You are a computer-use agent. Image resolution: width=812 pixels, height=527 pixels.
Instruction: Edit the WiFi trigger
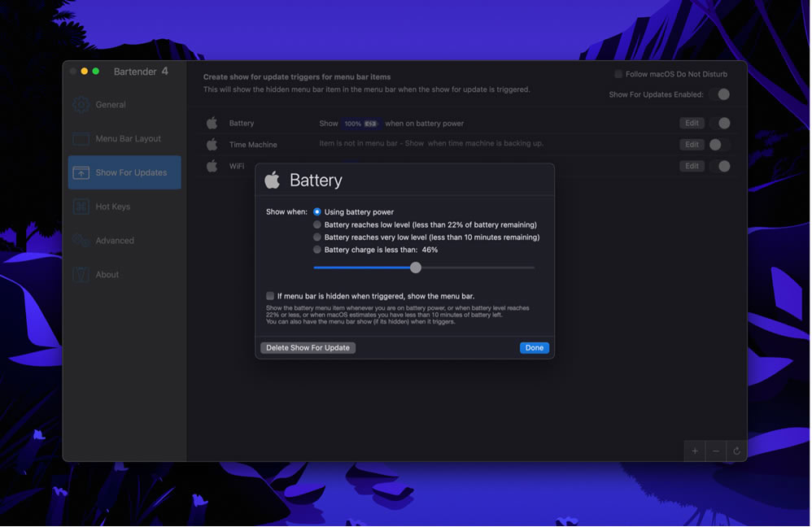pyautogui.click(x=692, y=166)
